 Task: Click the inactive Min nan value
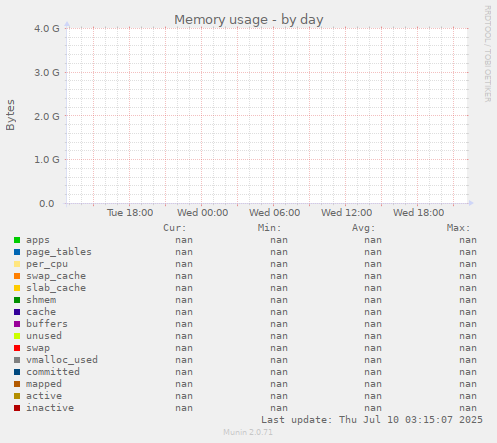pos(279,408)
